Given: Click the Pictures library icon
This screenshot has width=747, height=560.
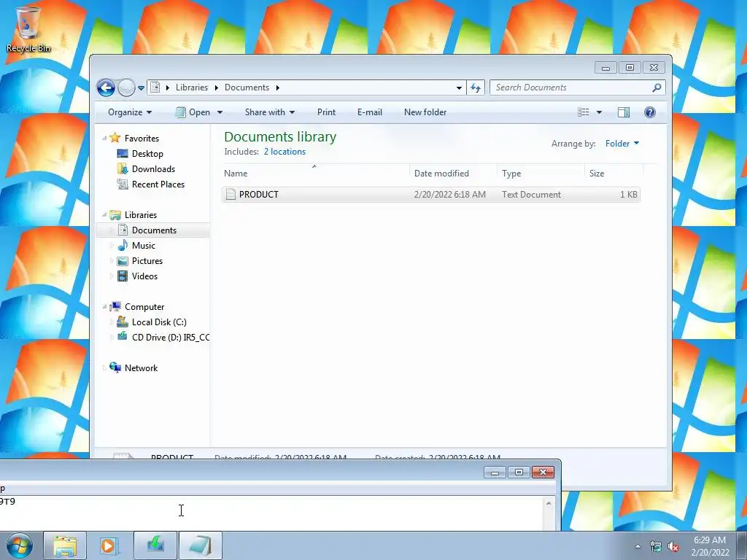Looking at the screenshot, I should coord(123,261).
